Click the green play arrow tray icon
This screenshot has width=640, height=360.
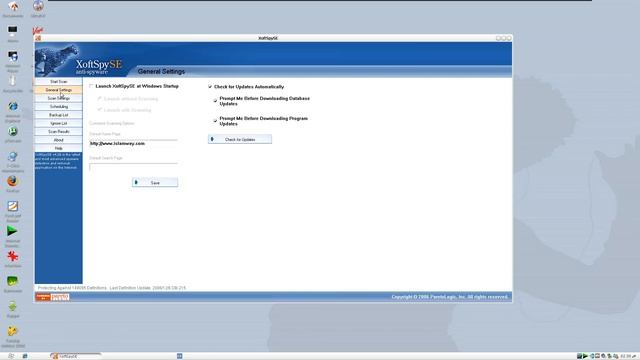pyautogui.click(x=586, y=356)
